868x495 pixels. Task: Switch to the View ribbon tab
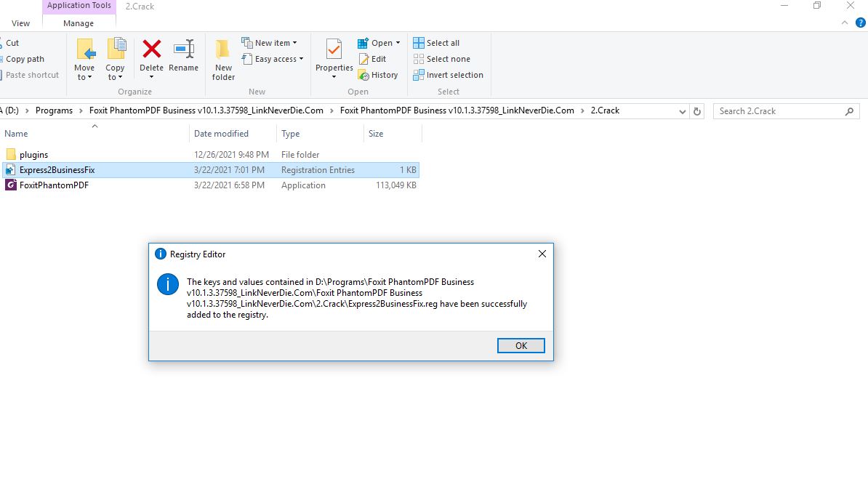click(x=21, y=23)
